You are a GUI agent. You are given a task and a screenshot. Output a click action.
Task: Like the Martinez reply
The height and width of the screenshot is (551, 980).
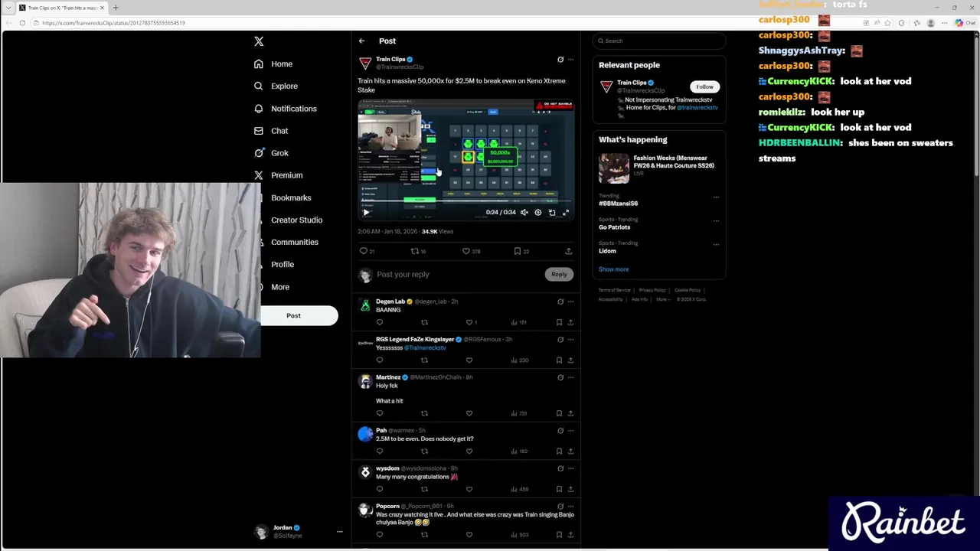[469, 413]
